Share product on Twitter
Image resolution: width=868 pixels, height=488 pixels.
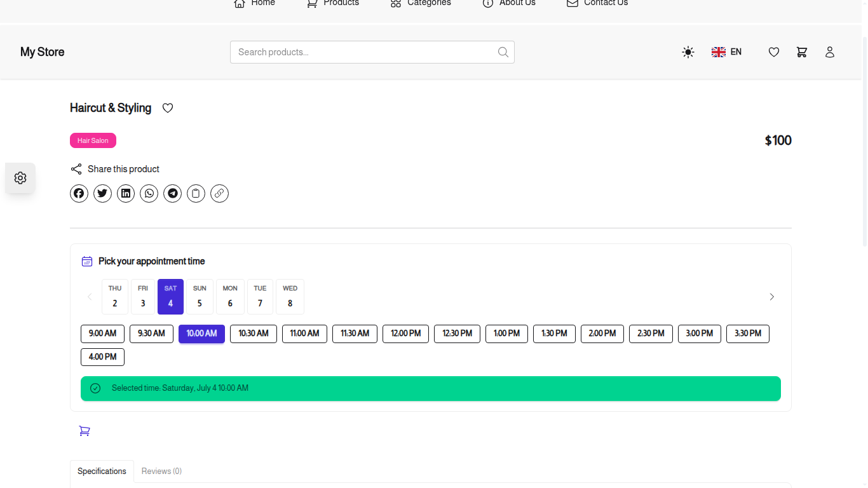click(102, 193)
